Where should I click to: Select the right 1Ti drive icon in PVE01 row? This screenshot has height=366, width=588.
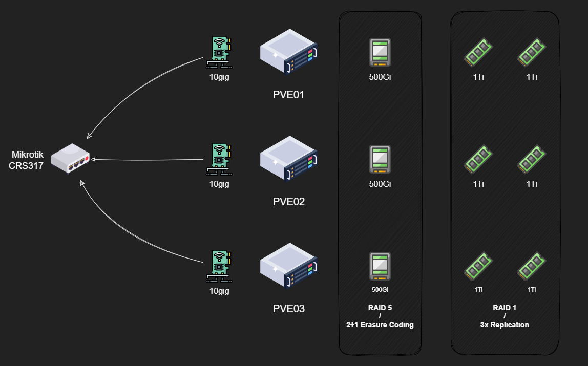tap(532, 52)
